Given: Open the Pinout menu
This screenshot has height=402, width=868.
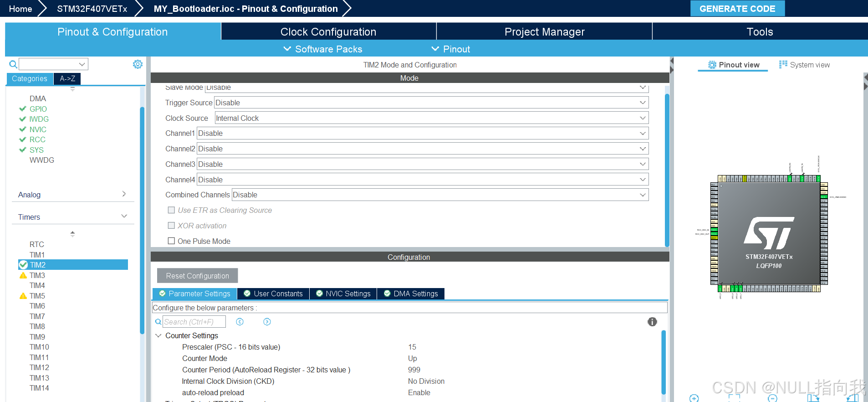Looking at the screenshot, I should click(x=450, y=49).
